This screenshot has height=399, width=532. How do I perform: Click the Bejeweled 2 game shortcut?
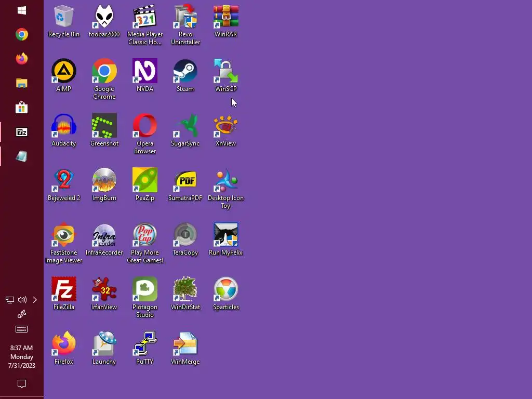tap(63, 184)
